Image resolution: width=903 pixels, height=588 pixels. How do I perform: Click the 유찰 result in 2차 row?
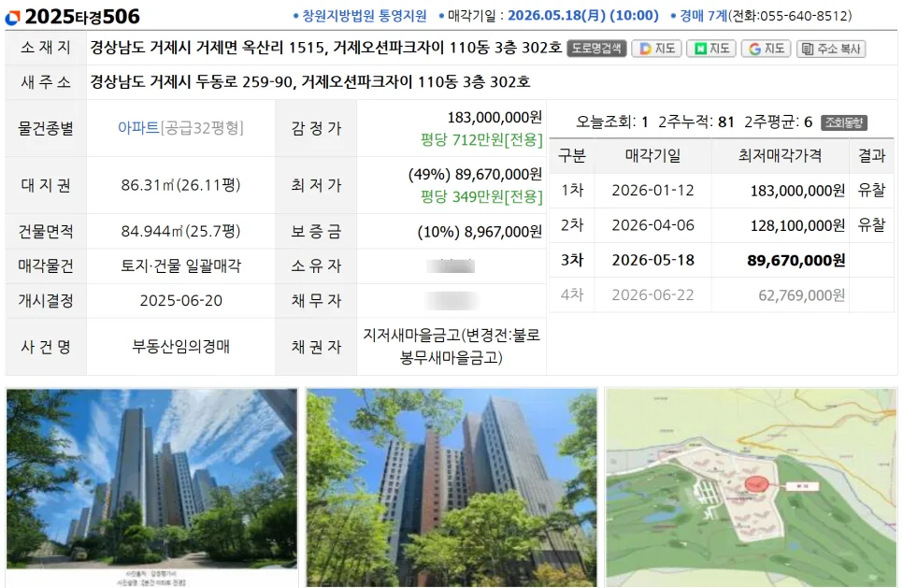[871, 225]
